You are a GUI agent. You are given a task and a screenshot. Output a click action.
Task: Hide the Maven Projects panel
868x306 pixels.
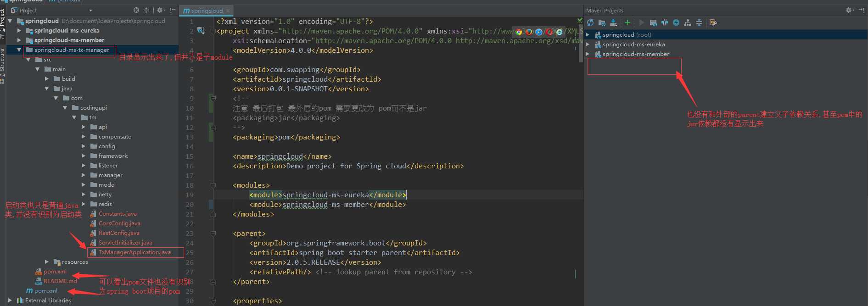click(862, 10)
